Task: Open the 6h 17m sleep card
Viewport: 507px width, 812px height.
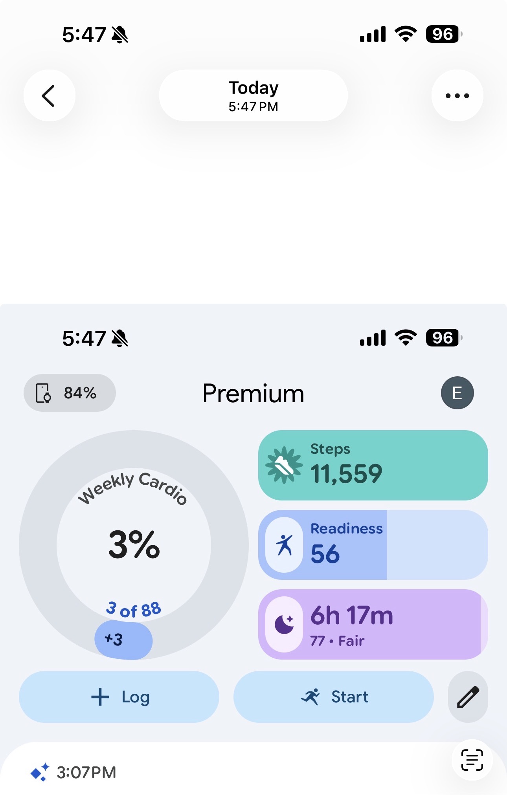Action: tap(373, 624)
